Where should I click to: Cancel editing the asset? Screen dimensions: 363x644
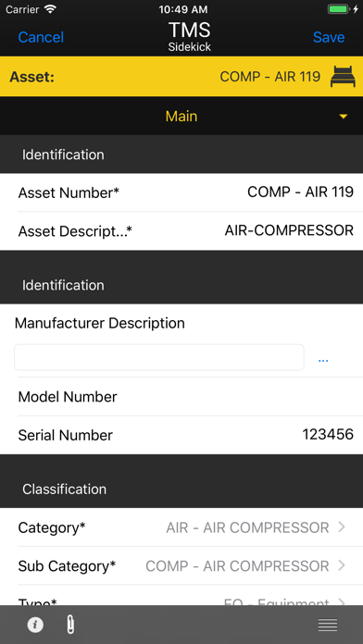[41, 37]
